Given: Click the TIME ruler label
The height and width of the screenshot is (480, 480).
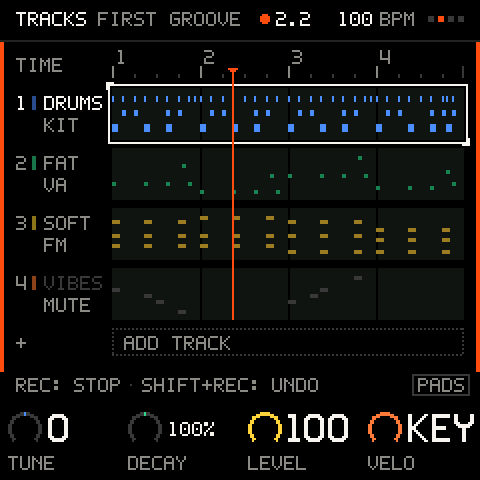Looking at the screenshot, I should point(39,65).
